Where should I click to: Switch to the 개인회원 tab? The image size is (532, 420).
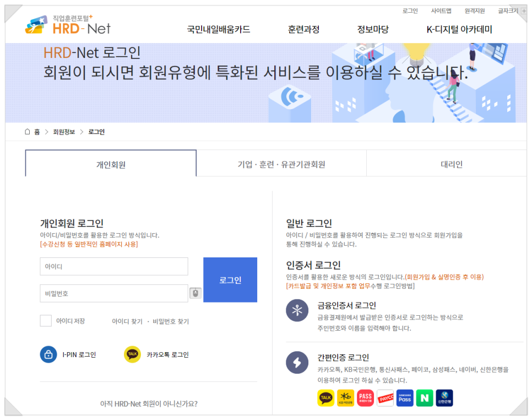pos(111,164)
